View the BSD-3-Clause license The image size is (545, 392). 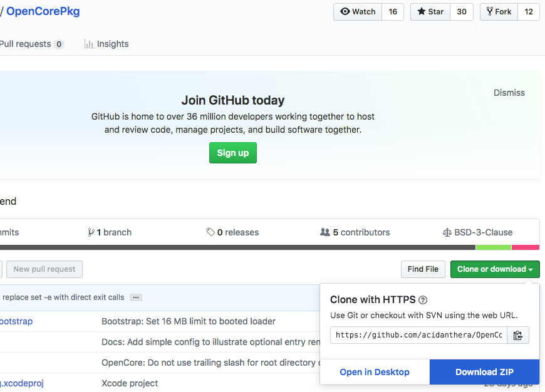pos(477,232)
